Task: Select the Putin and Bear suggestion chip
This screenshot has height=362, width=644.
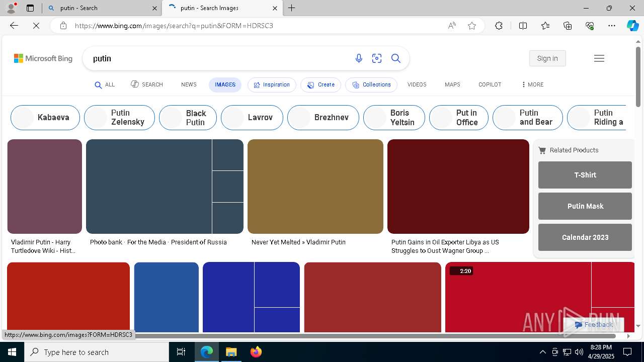Action: click(528, 117)
